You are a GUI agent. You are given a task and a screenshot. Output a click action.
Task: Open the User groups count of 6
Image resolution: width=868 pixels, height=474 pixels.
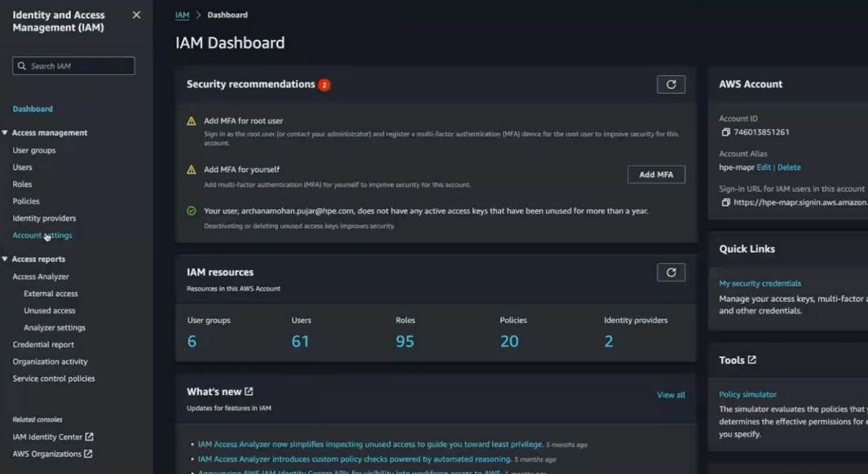coord(192,342)
